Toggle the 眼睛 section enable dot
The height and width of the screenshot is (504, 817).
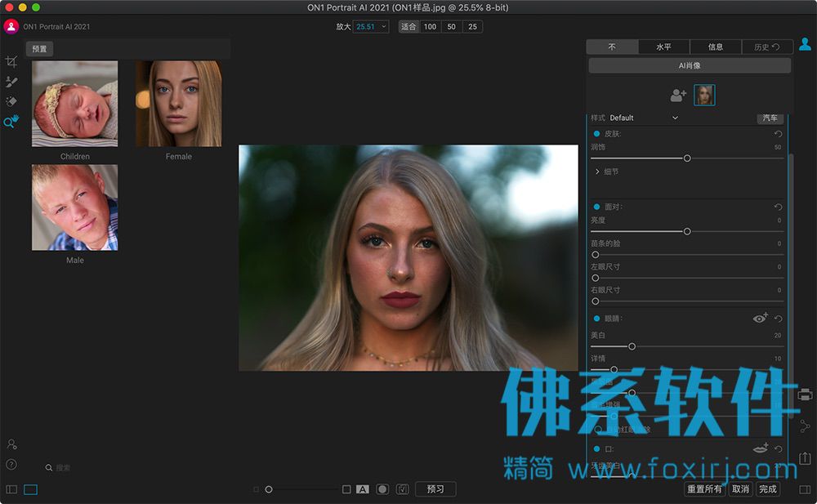[596, 319]
